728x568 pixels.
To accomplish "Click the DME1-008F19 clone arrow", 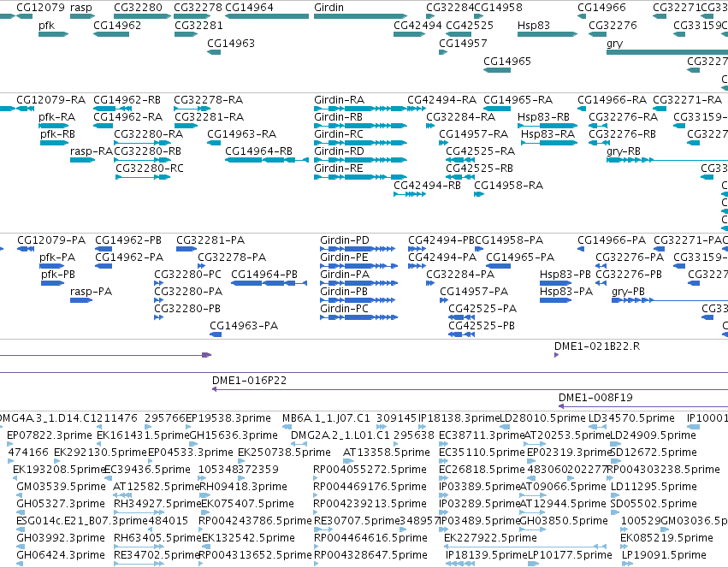I will [x=643, y=406].
